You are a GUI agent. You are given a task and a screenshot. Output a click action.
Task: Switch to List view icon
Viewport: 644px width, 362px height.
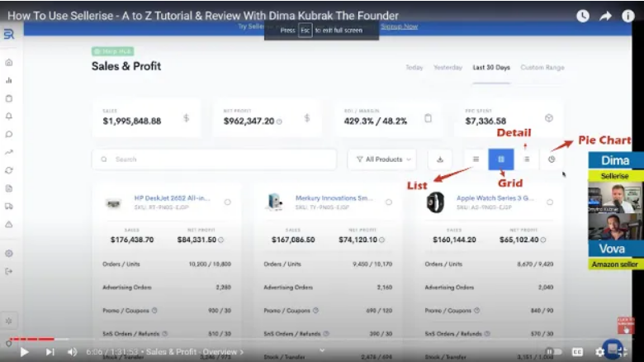coord(476,160)
